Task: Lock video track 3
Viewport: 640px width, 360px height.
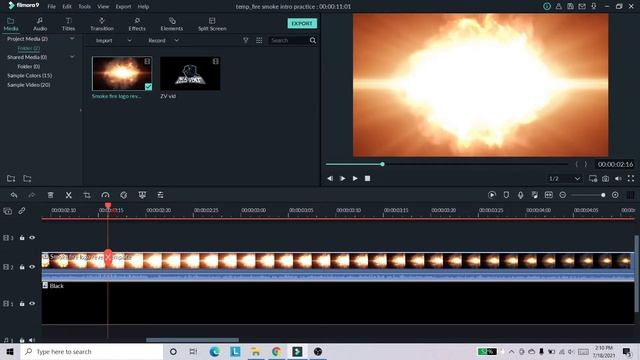Action: tap(22, 238)
